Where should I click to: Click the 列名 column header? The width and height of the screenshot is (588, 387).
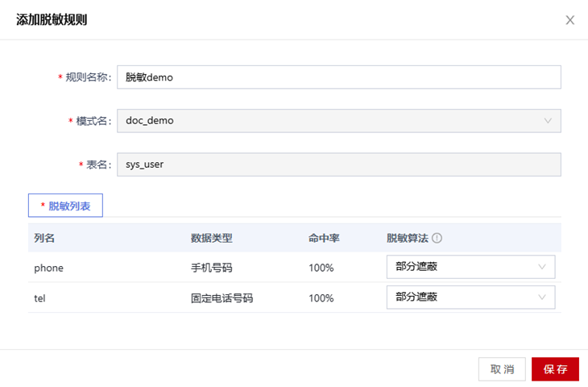click(x=44, y=238)
